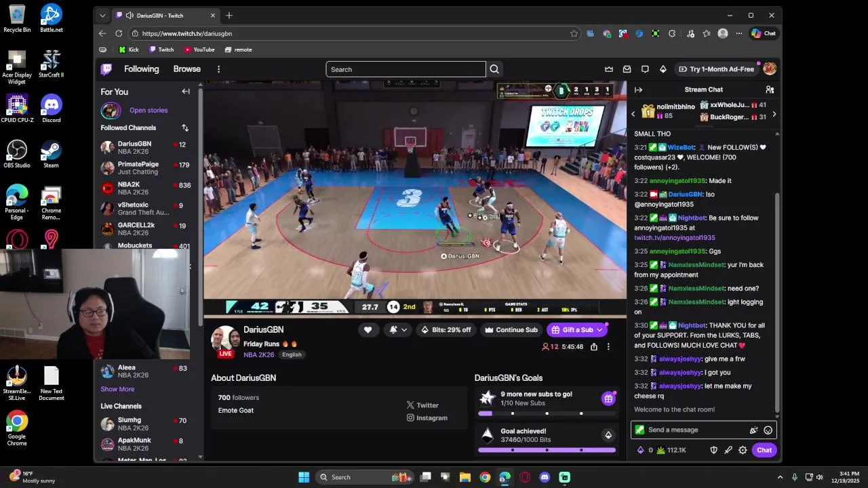Open File Explorer from the taskbar
Viewport: 868px width, 488px height.
coord(465,477)
